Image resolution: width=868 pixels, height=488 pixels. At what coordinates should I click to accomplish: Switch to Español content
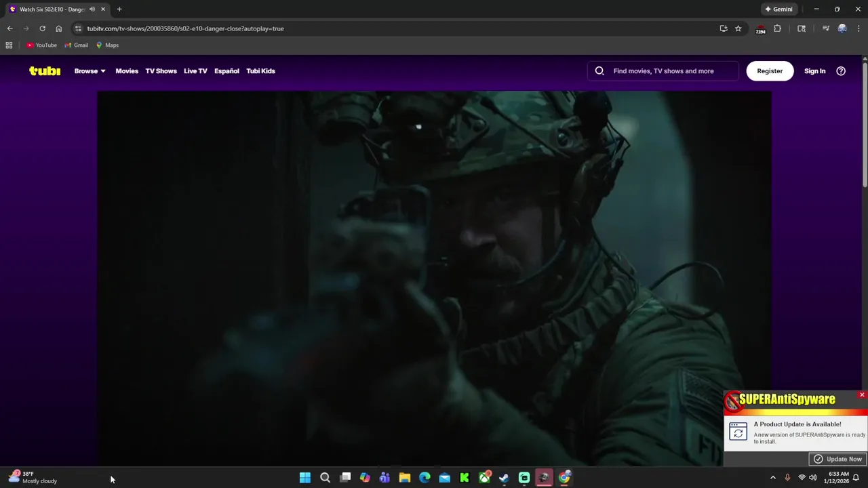(x=226, y=71)
